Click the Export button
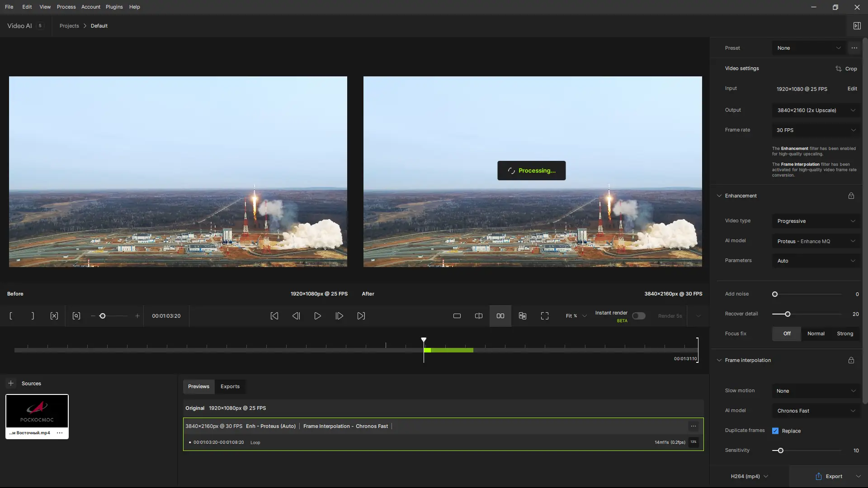This screenshot has width=868, height=488. point(829,476)
